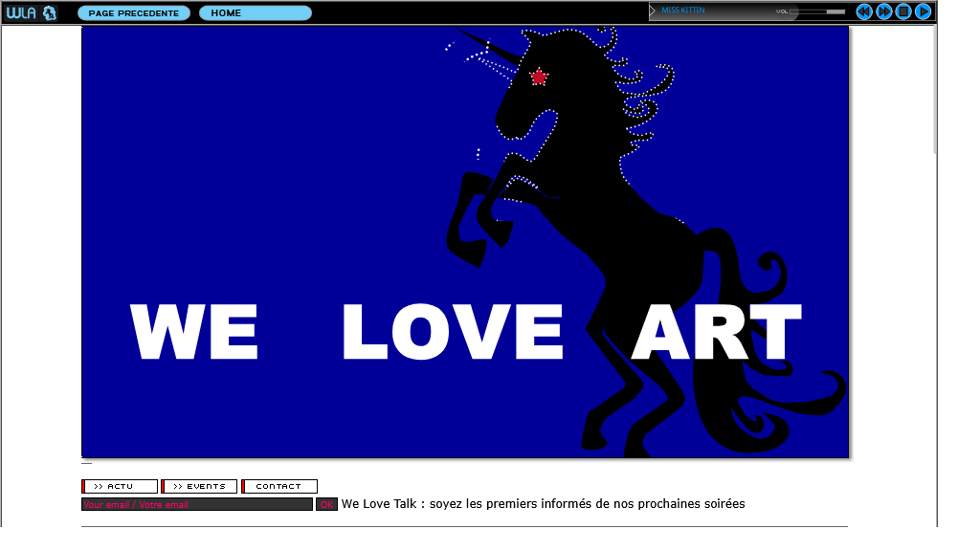This screenshot has height=551, width=980.
Task: Click the page vertical scrollbar
Action: click(x=935, y=89)
